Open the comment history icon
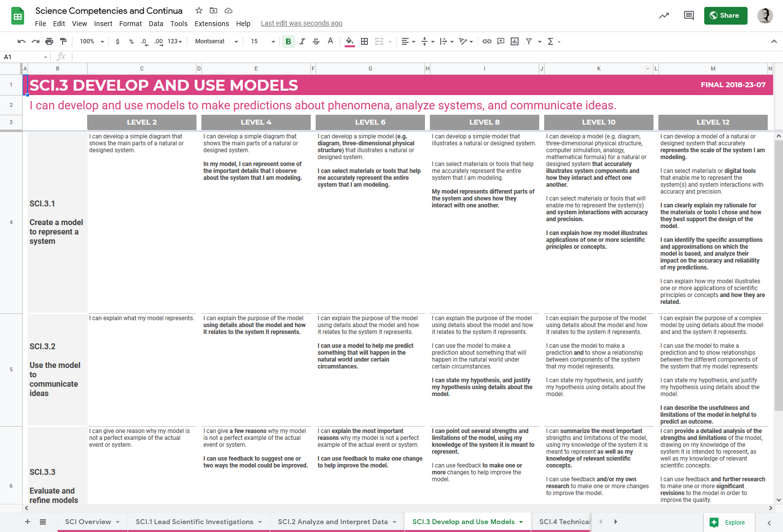The width and height of the screenshot is (783, 532). (688, 16)
